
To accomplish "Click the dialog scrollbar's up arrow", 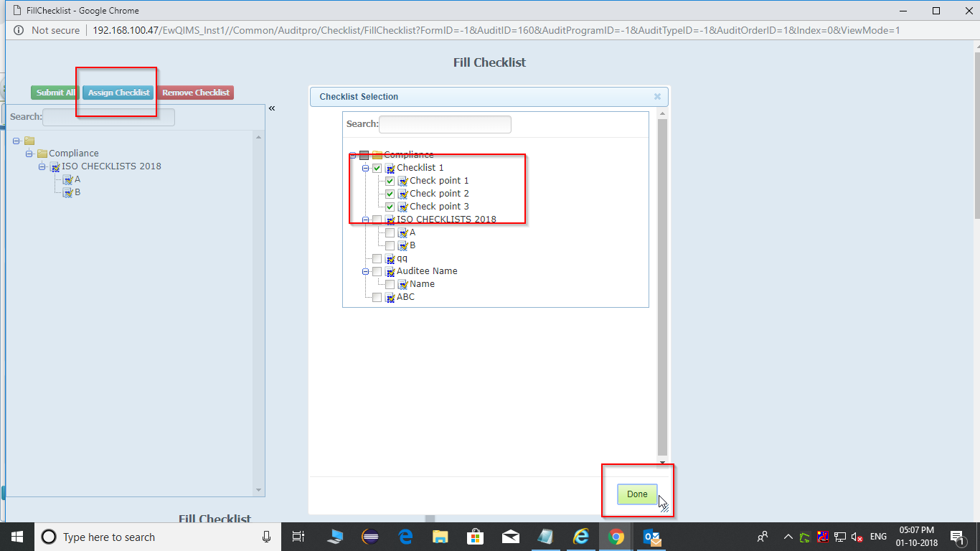I will pyautogui.click(x=662, y=114).
